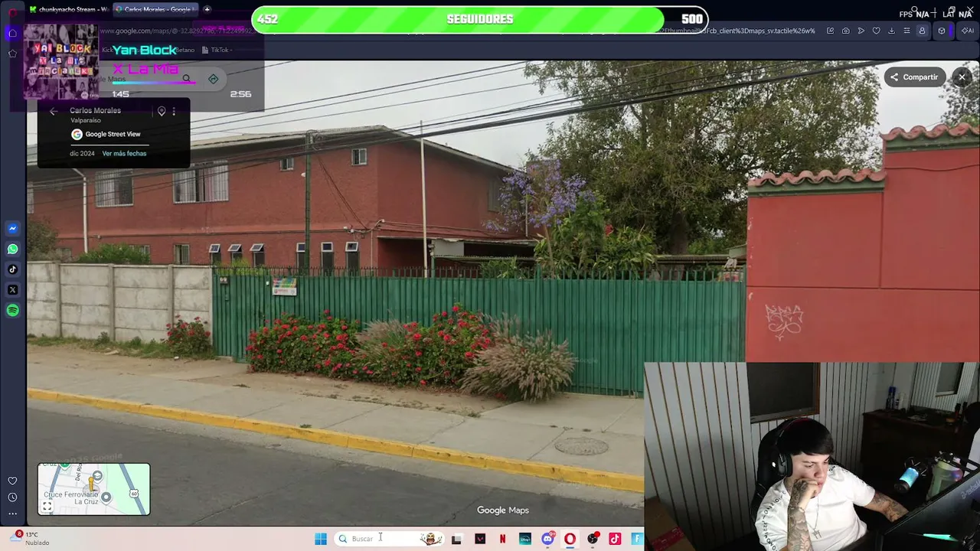Viewport: 980px width, 551px height.
Task: Open the sidebar heart (pinboards) icon
Action: pyautogui.click(x=12, y=481)
